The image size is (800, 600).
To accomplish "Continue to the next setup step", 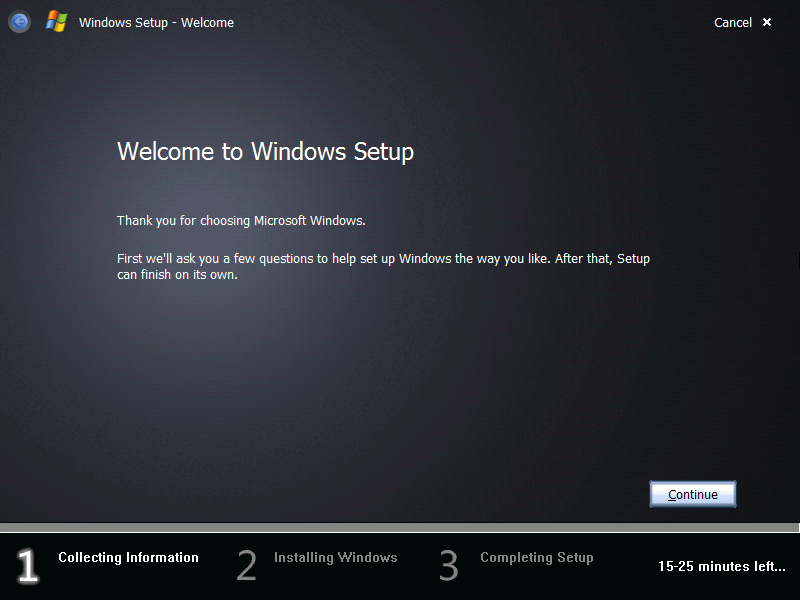I will coord(692,494).
